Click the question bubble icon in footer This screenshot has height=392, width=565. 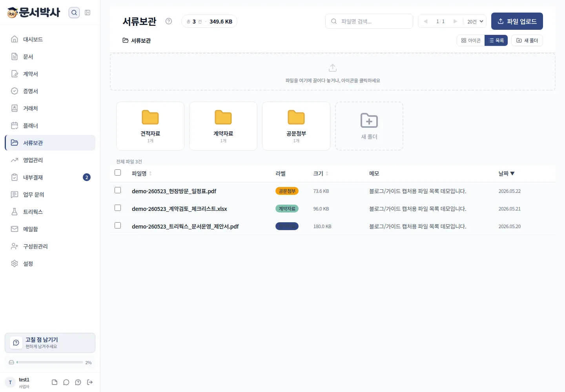pyautogui.click(x=78, y=382)
